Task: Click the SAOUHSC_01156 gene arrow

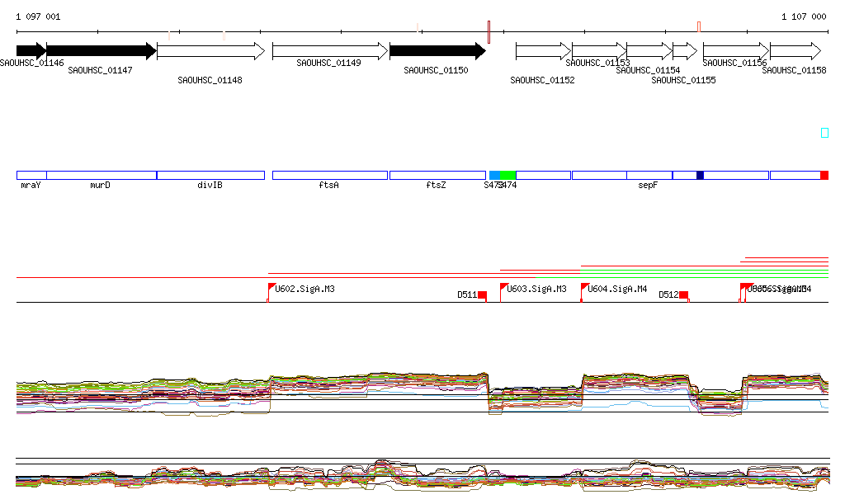Action: click(735, 51)
